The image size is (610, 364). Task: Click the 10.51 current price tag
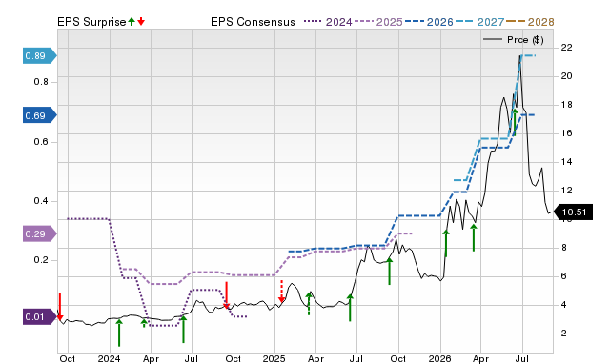coord(573,212)
